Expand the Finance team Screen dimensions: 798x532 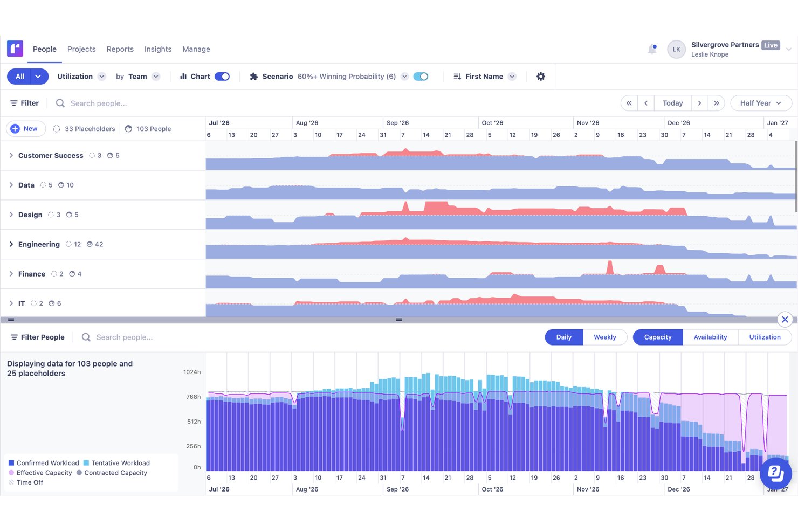[11, 274]
